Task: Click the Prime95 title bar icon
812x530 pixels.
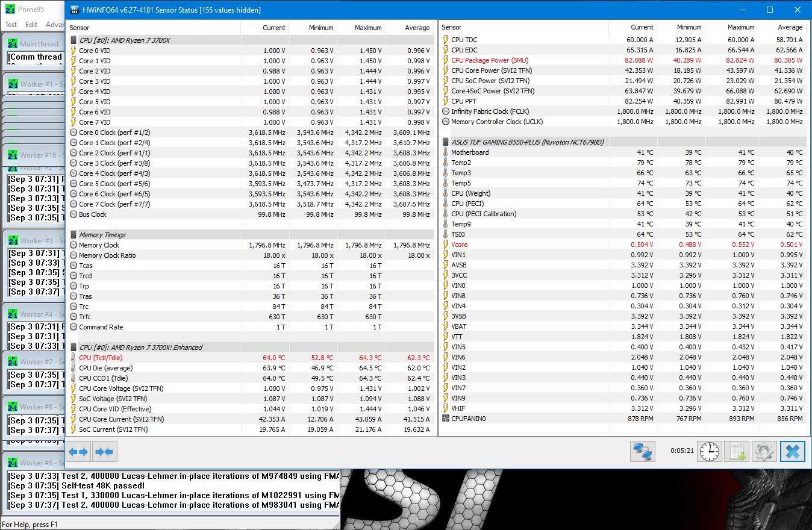Action: pos(10,10)
